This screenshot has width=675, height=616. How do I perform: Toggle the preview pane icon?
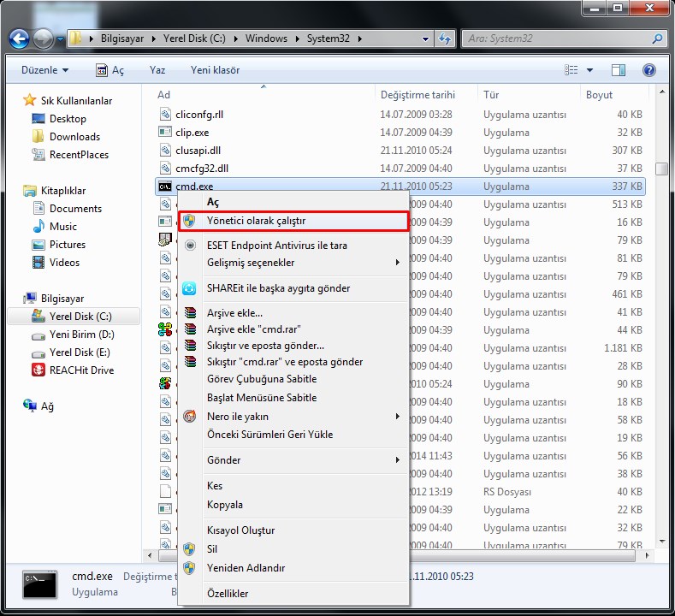[619, 70]
